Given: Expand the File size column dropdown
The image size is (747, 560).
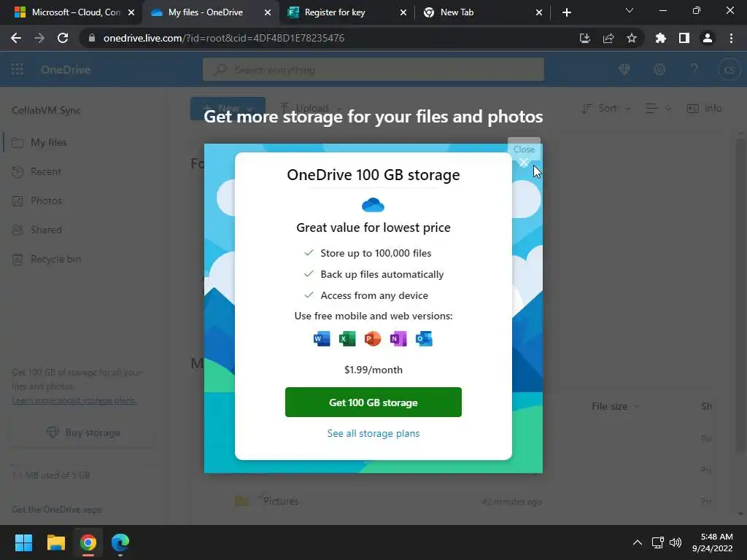Looking at the screenshot, I should coord(615,407).
